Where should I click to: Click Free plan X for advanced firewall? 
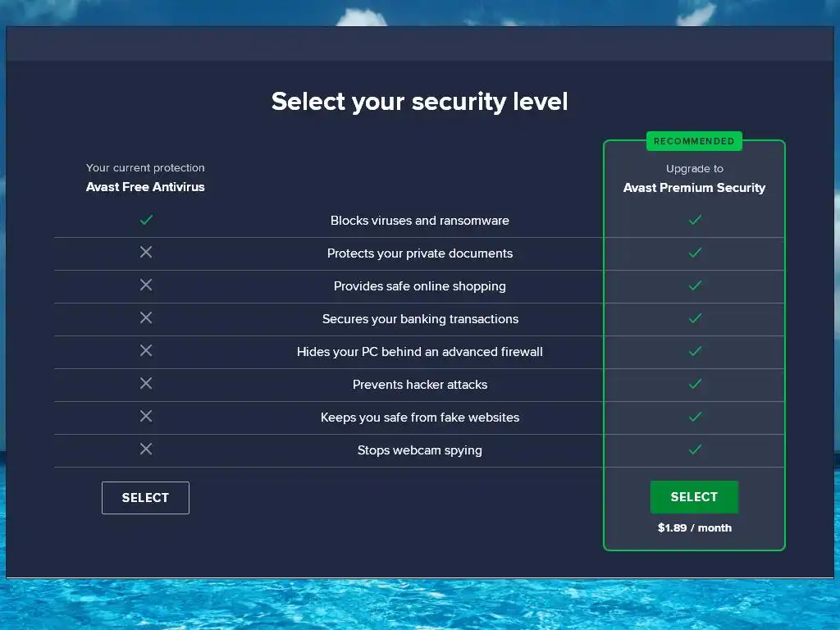(146, 350)
